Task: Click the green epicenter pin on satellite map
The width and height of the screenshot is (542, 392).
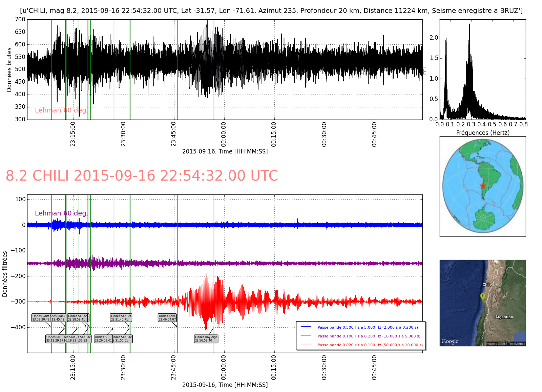Action: tap(483, 297)
